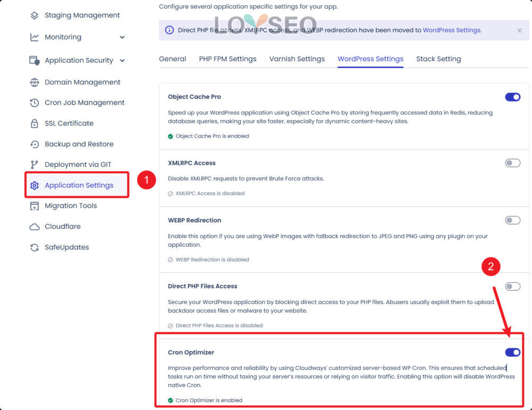Click the WEBP Redirection heading
The width and height of the screenshot is (532, 410).
point(194,221)
